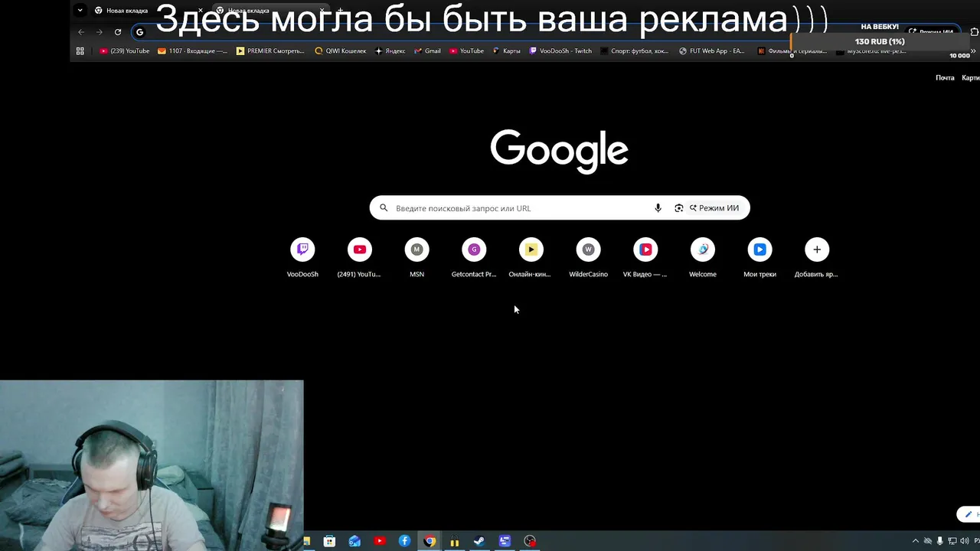Reload the page with the refresh button
980x551 pixels.
coord(118,32)
